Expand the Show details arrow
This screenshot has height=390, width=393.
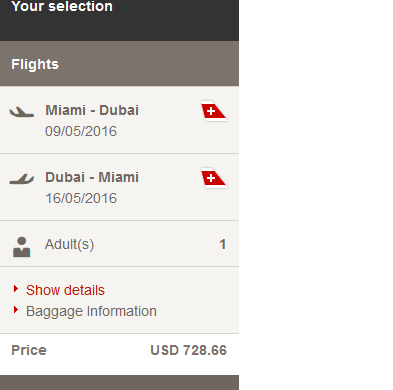click(15, 289)
